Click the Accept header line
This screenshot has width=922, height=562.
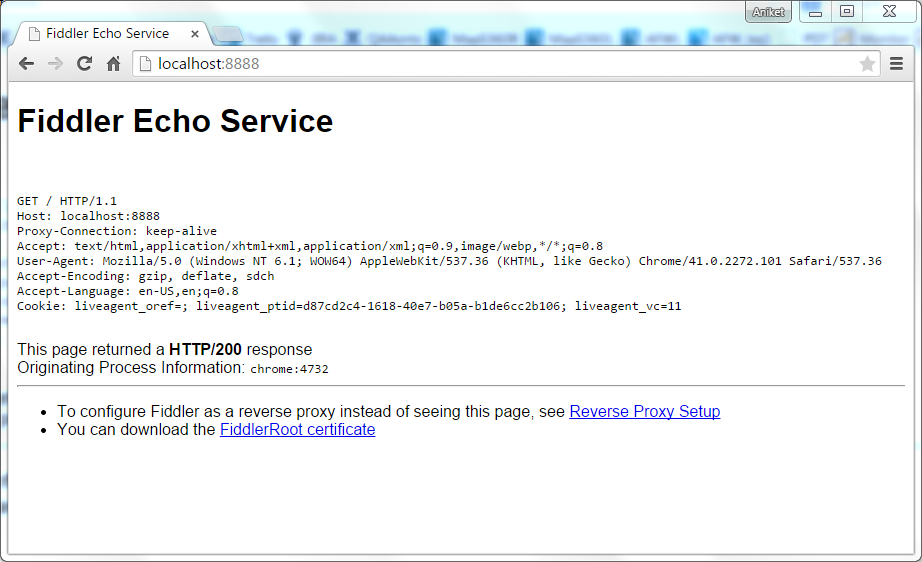tap(310, 246)
